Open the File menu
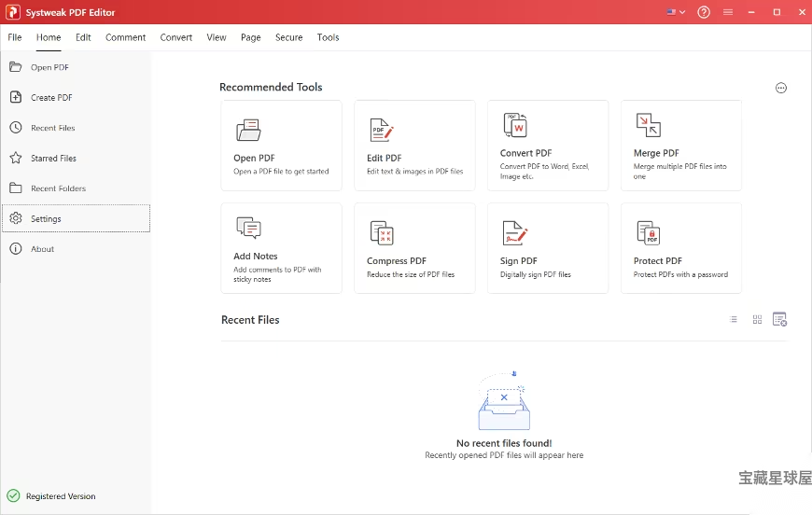This screenshot has height=515, width=812. [15, 37]
